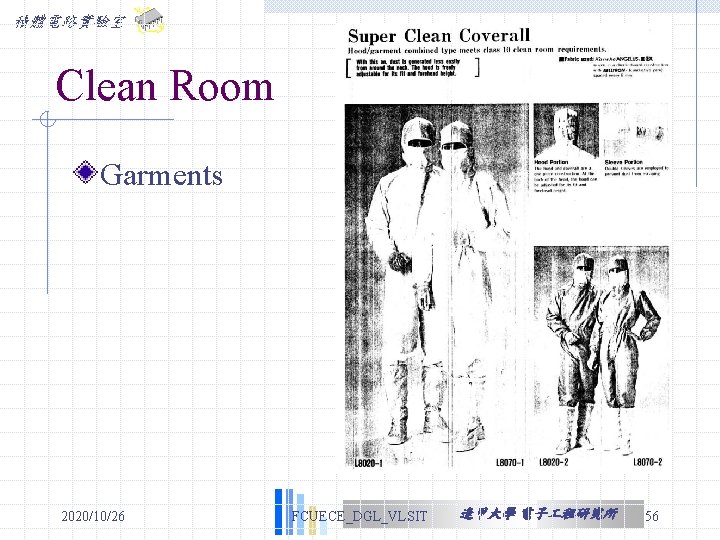Select the "Garments" bullet text
This screenshot has height=540, width=720.
(x=161, y=175)
